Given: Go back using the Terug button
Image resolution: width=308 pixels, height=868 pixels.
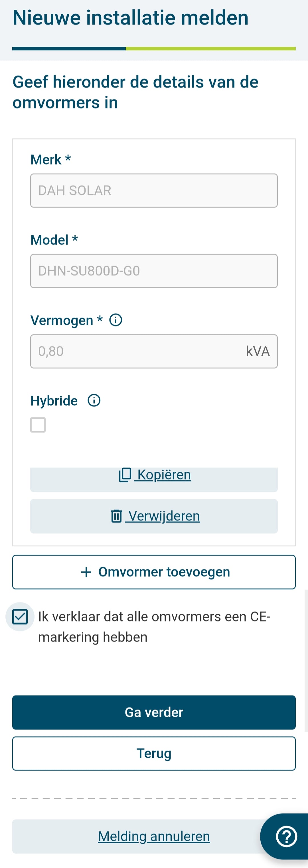Looking at the screenshot, I should pyautogui.click(x=154, y=753).
